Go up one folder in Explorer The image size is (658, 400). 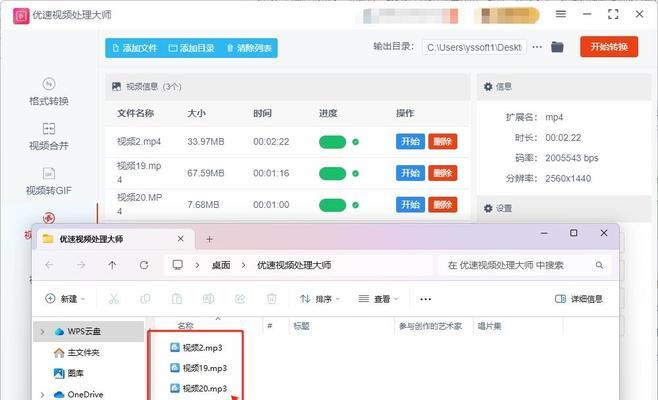tap(112, 265)
